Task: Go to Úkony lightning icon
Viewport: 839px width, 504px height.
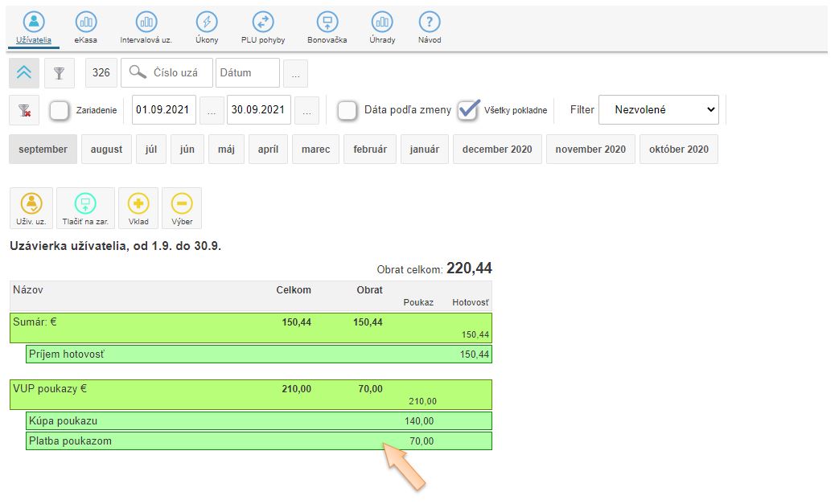Action: tap(207, 23)
